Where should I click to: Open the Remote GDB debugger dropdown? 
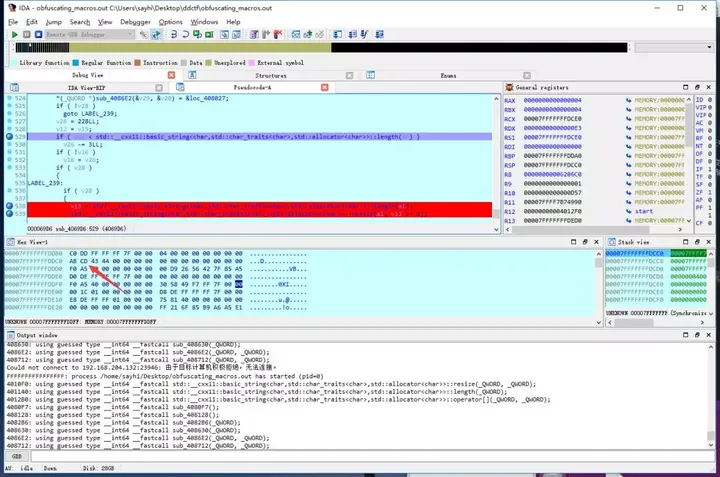coord(90,34)
